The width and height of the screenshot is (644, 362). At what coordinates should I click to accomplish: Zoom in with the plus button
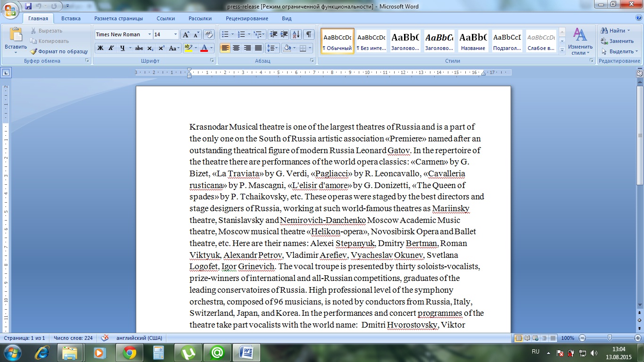pos(637,338)
